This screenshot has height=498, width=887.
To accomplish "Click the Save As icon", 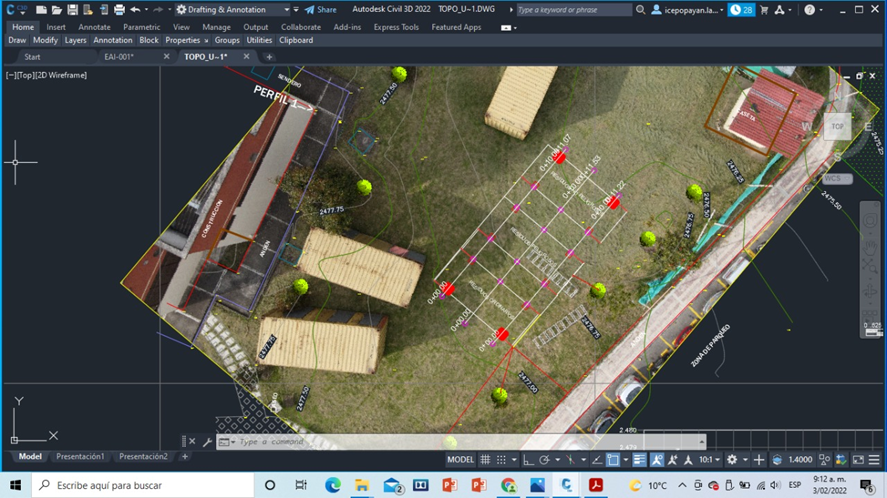I will click(88, 10).
